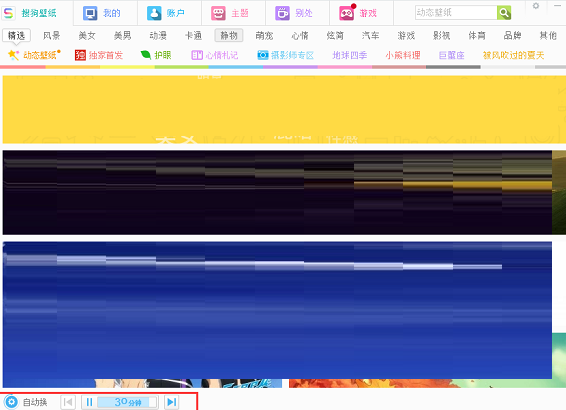566x410 pixels.
Task: Click the green search magnifier button
Action: tap(504, 13)
